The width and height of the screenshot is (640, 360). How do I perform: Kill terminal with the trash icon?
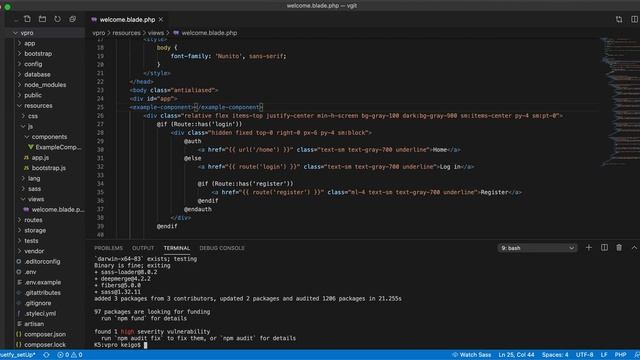(x=619, y=248)
